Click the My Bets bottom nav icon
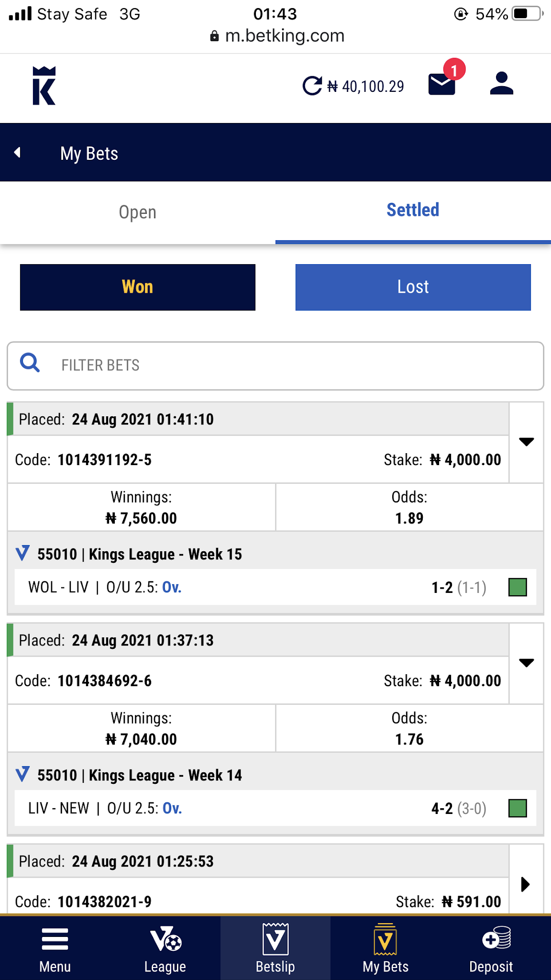 point(386,938)
